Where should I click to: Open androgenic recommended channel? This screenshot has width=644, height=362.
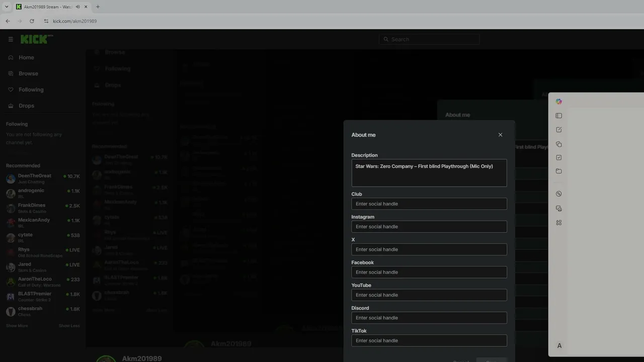[x=43, y=193]
